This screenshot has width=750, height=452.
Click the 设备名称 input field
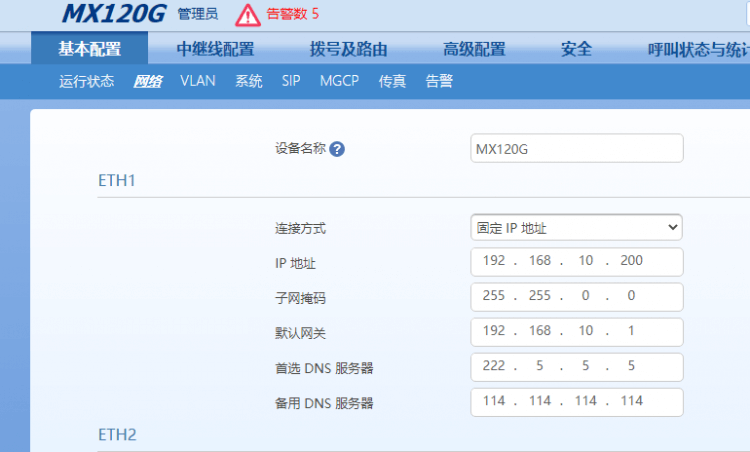(x=576, y=149)
